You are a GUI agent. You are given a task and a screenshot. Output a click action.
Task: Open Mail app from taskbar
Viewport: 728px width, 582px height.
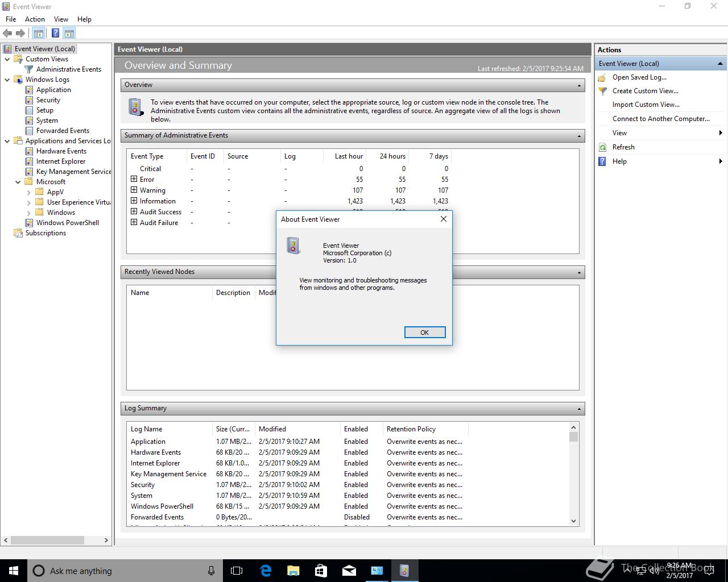(349, 571)
